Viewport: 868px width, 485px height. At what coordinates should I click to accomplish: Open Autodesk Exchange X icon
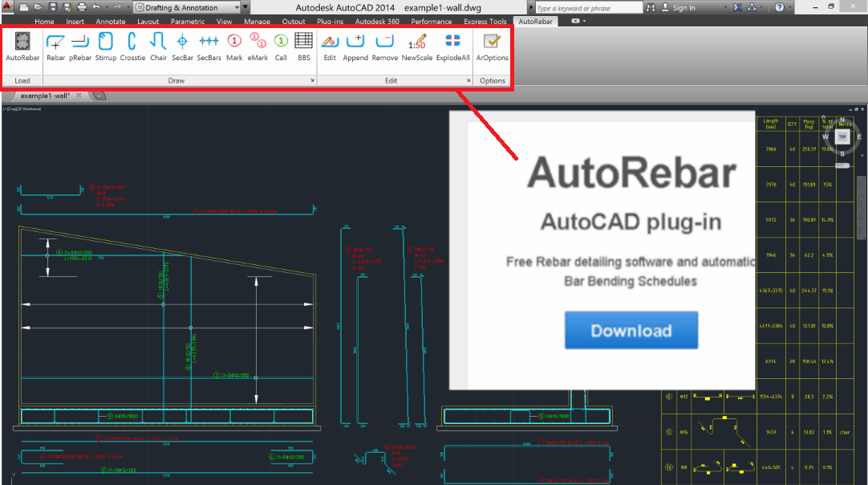click(x=737, y=7)
